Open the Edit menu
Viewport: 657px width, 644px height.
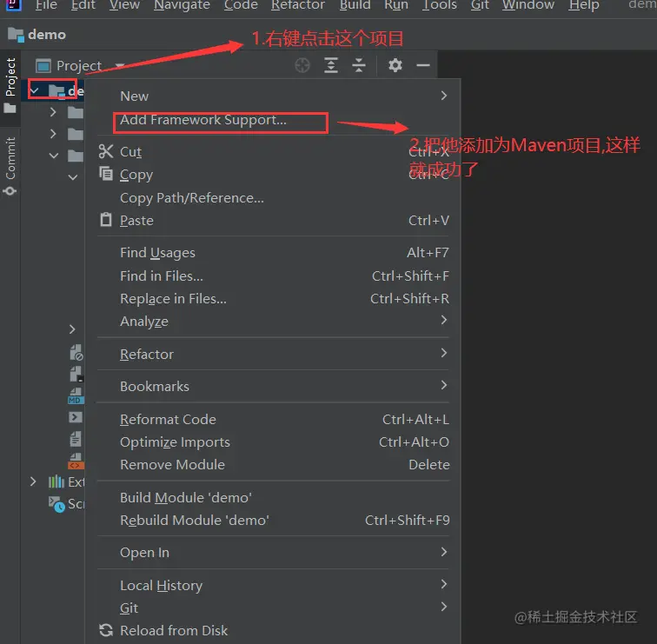click(x=83, y=5)
